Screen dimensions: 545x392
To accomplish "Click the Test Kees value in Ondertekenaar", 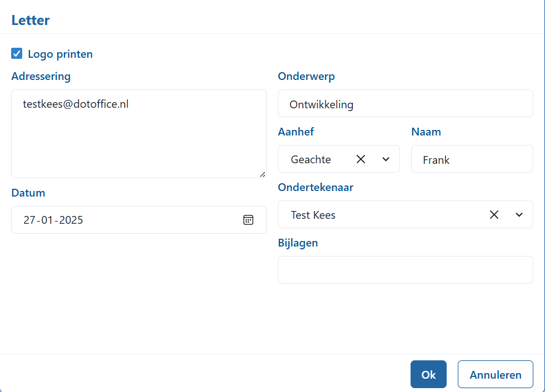I will tap(313, 215).
